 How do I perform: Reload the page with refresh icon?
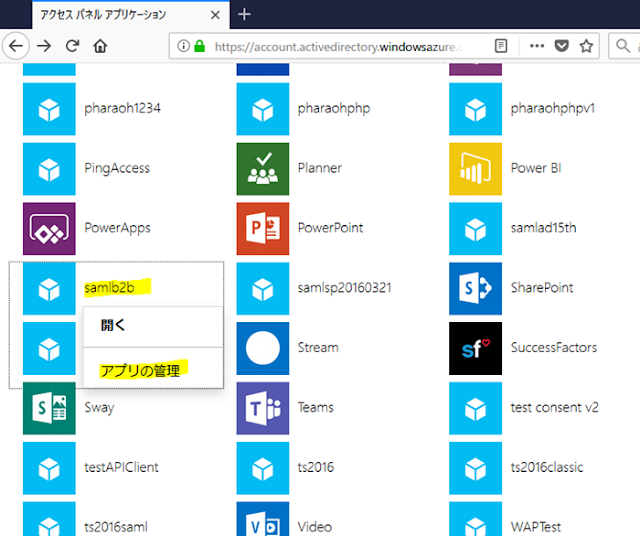[x=72, y=46]
